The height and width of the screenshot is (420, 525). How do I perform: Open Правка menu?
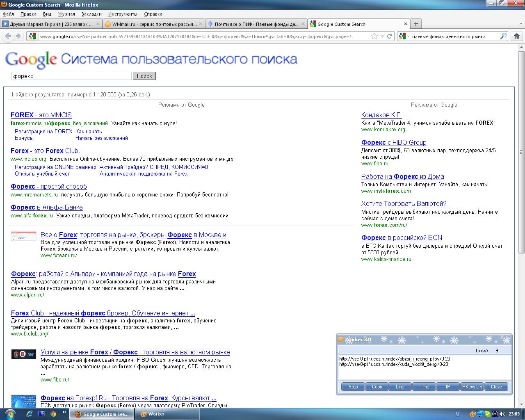pyautogui.click(x=28, y=14)
